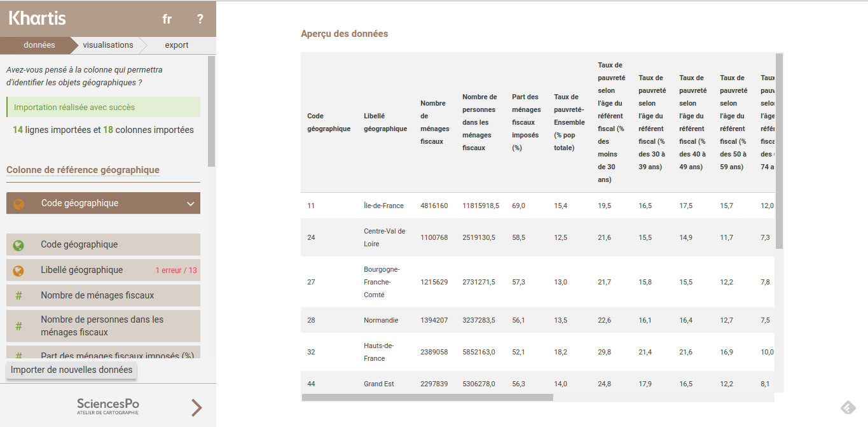Click the SciencesPo Atelier de cartographie logo

108,406
